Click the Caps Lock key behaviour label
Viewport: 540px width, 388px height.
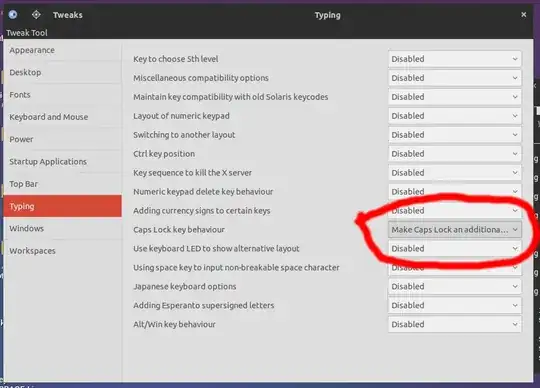[179, 230]
